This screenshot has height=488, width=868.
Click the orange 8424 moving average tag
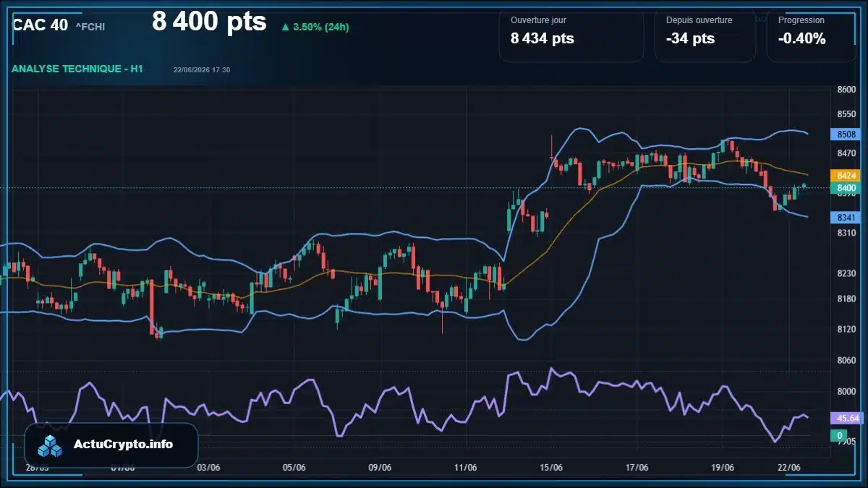(846, 176)
